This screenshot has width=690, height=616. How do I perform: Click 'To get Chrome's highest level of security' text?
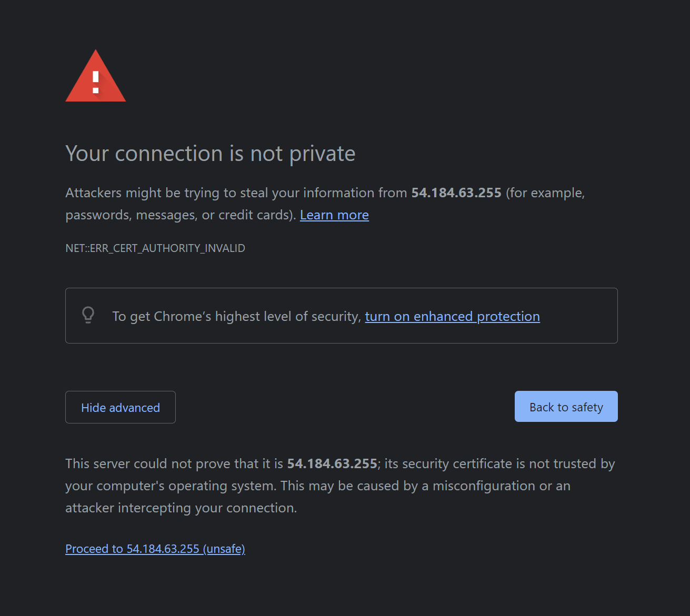click(x=236, y=316)
